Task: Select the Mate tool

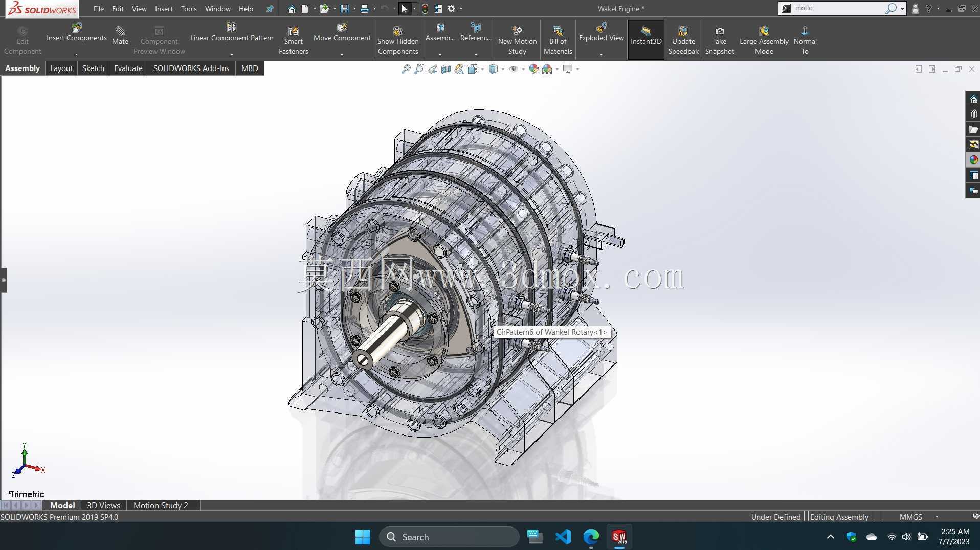Action: point(120,36)
